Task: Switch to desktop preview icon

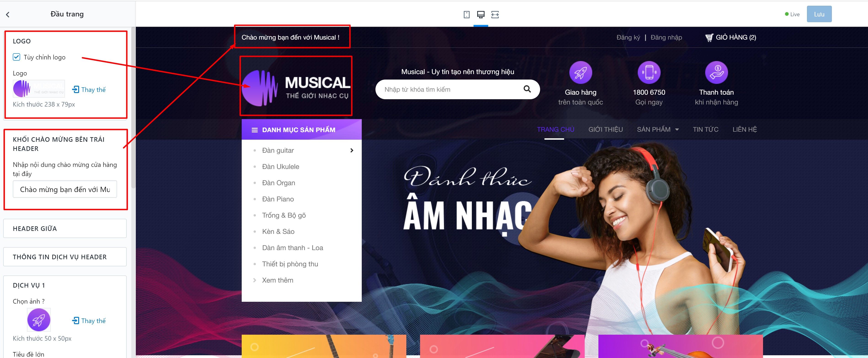Action: coord(480,14)
